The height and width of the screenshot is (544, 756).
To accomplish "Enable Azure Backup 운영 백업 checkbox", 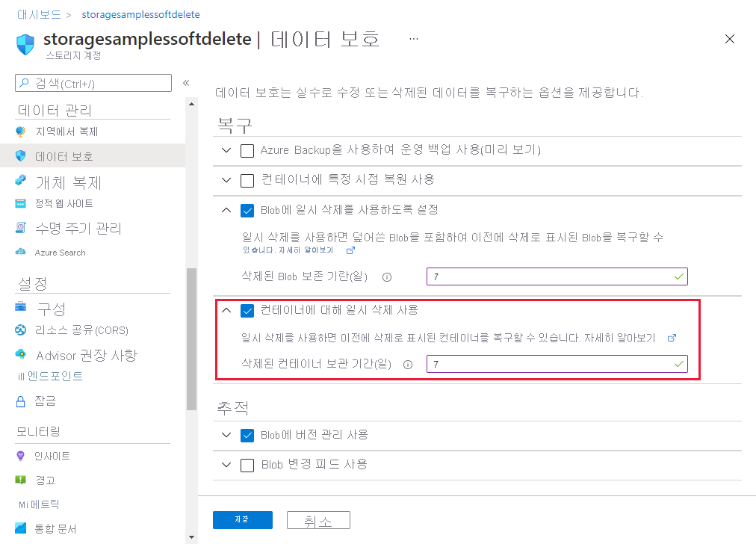I will (247, 150).
